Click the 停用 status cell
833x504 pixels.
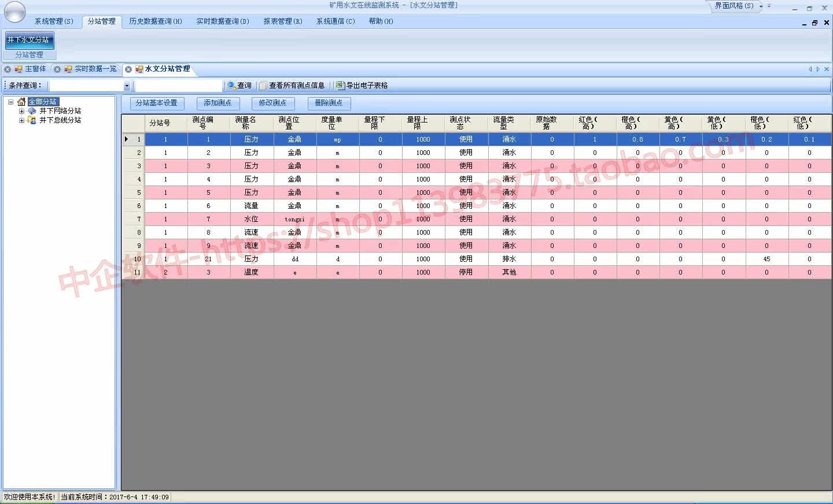[x=466, y=272]
